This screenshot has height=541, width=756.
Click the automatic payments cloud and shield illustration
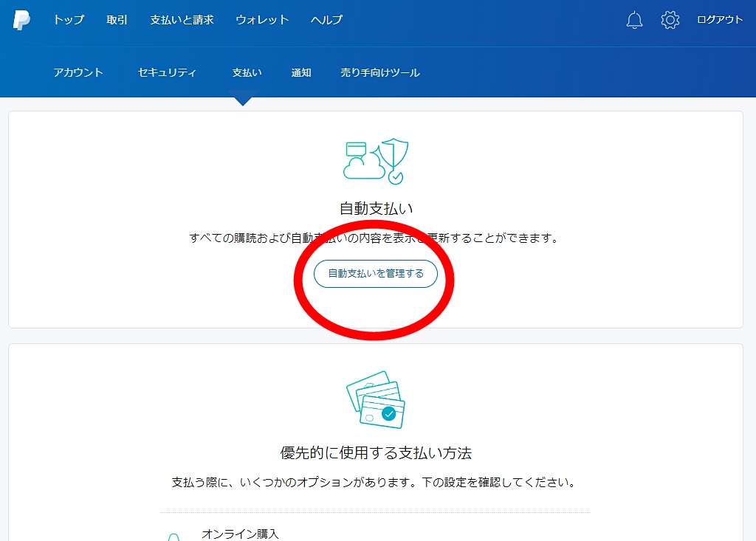click(x=376, y=160)
